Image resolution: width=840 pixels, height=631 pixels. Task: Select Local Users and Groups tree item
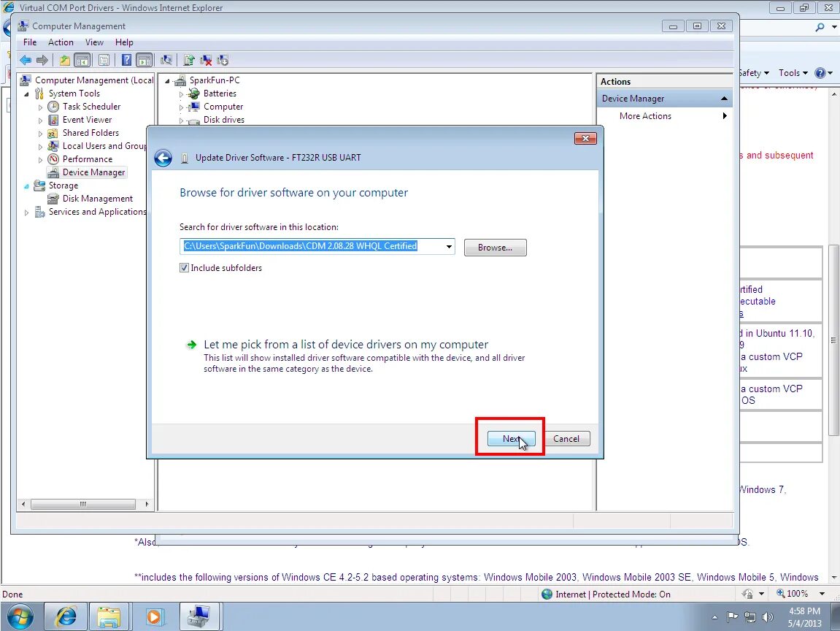point(104,146)
